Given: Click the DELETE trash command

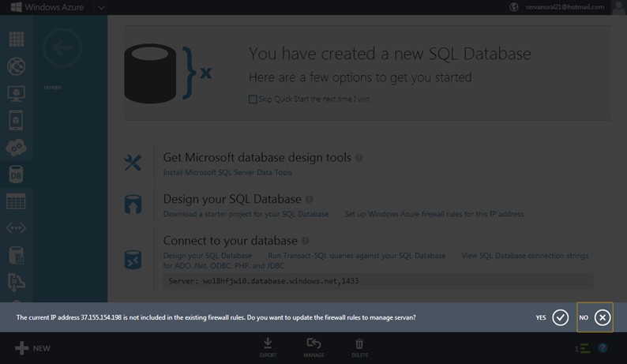Looking at the screenshot, I should (x=359, y=347).
